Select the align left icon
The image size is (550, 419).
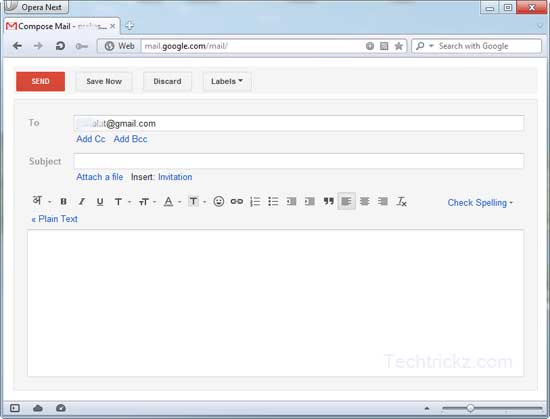[x=347, y=201]
